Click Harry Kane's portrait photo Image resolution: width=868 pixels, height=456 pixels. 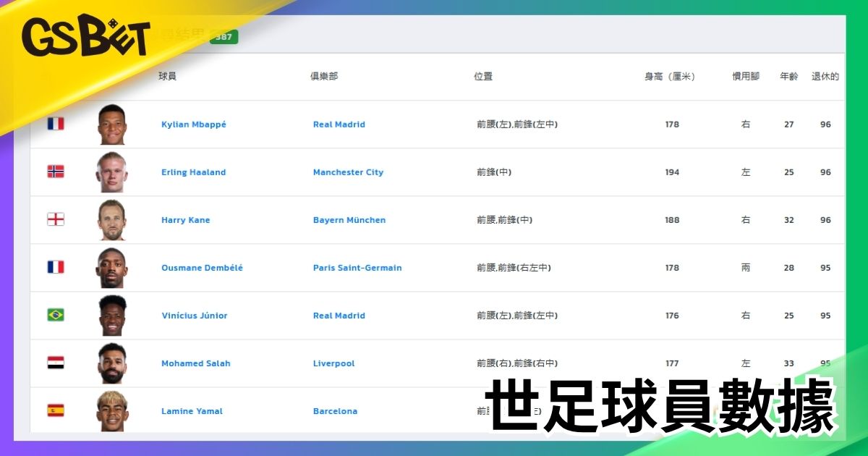[x=112, y=220]
